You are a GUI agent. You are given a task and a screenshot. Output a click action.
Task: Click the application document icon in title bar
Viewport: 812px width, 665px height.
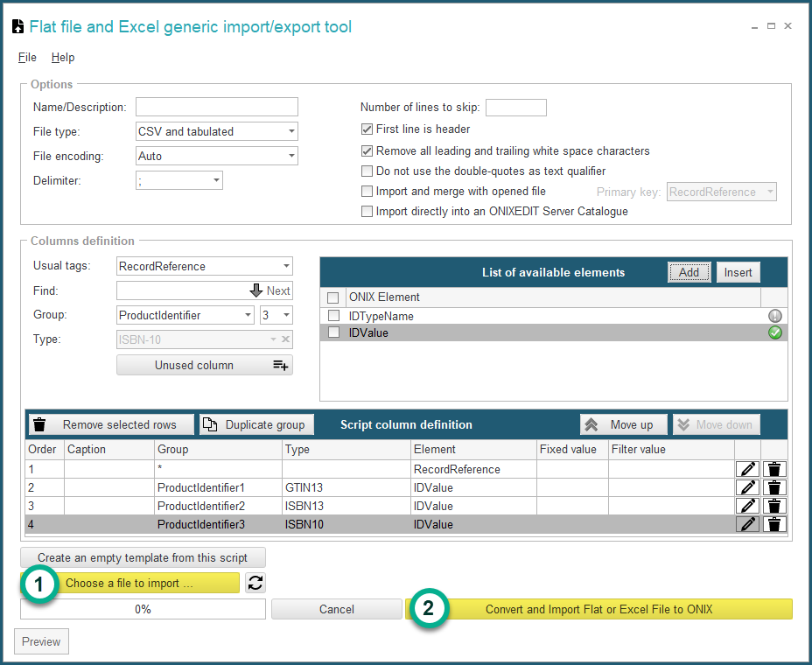tap(18, 26)
